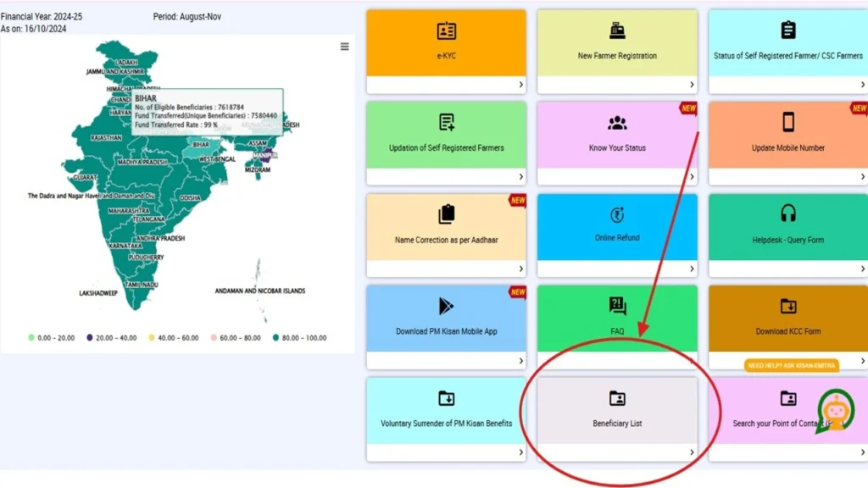Screen dimensions: 868x488
Task: Click the New Farmer Registration icon
Action: point(617,30)
